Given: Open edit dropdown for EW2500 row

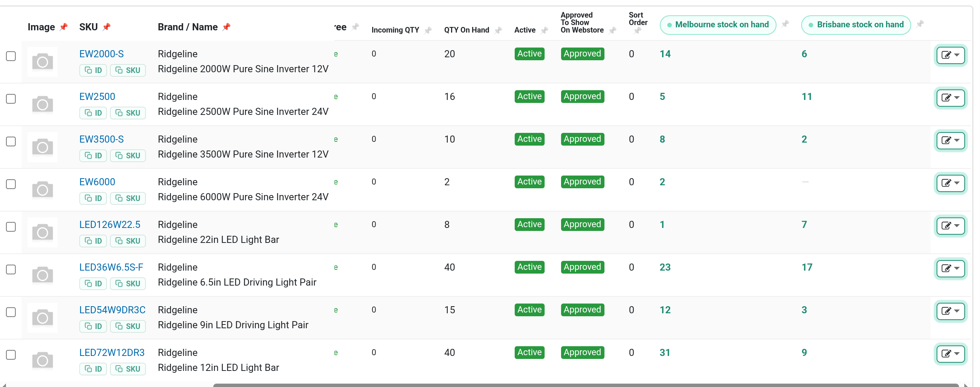Looking at the screenshot, I should (950, 98).
